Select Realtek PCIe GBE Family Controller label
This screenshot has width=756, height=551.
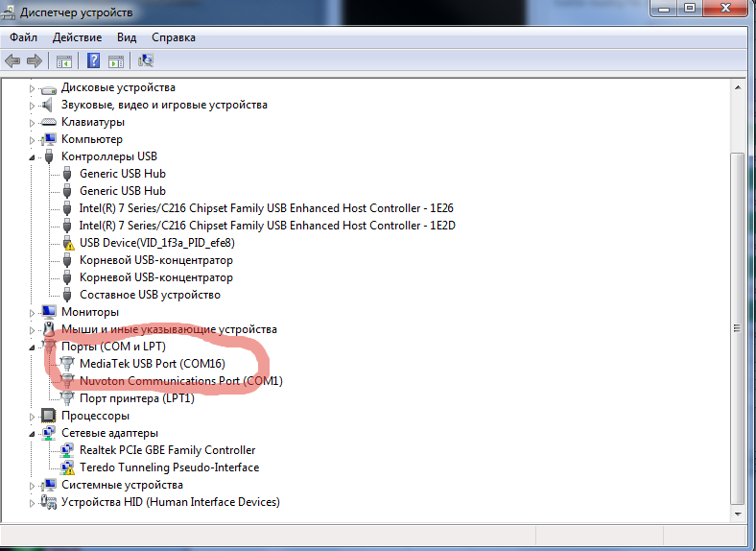[x=167, y=450]
